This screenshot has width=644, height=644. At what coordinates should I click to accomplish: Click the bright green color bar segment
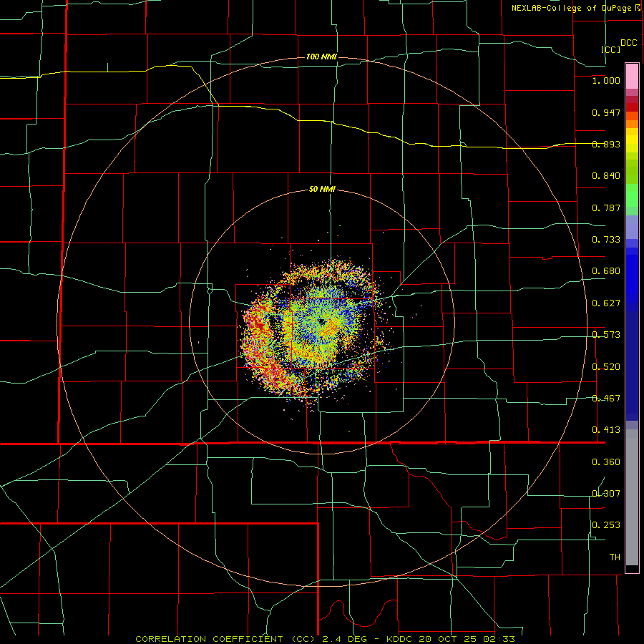[632, 195]
